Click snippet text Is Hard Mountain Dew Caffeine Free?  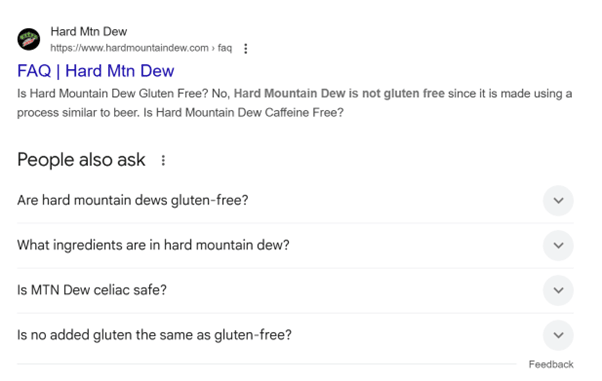point(243,113)
